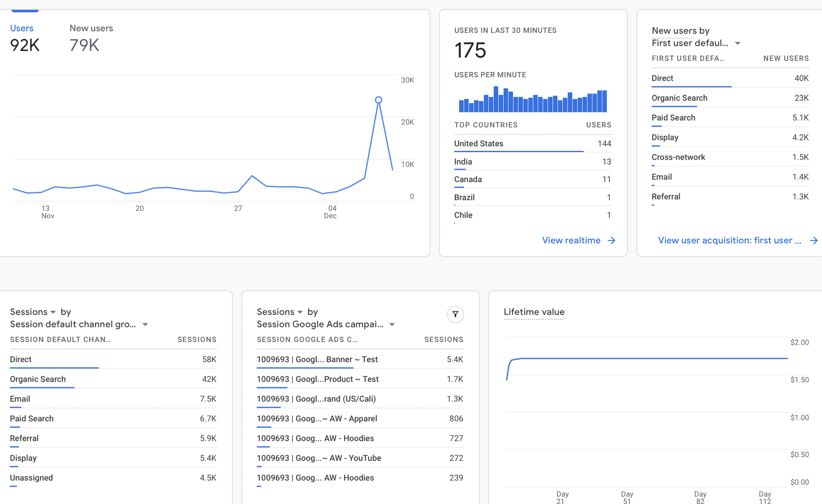This screenshot has width=822, height=504.
Task: Click the AW - YouTube campaign row
Action: pos(360,458)
